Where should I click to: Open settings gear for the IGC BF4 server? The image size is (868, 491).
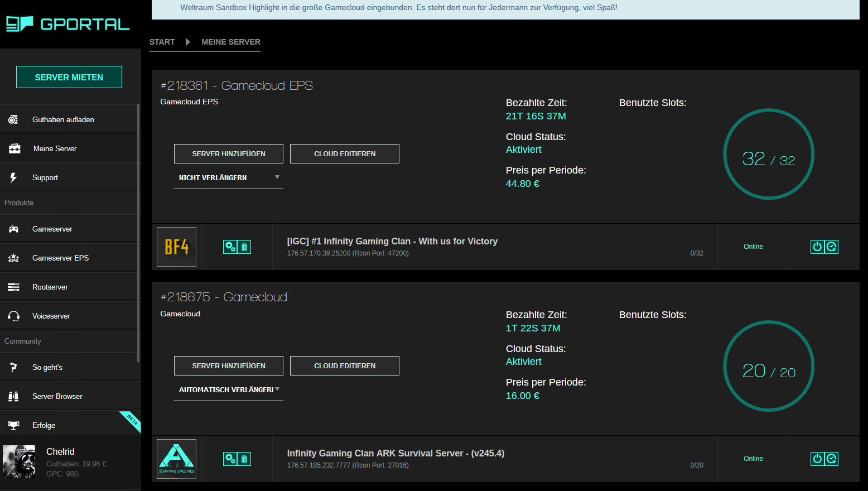pyautogui.click(x=230, y=247)
